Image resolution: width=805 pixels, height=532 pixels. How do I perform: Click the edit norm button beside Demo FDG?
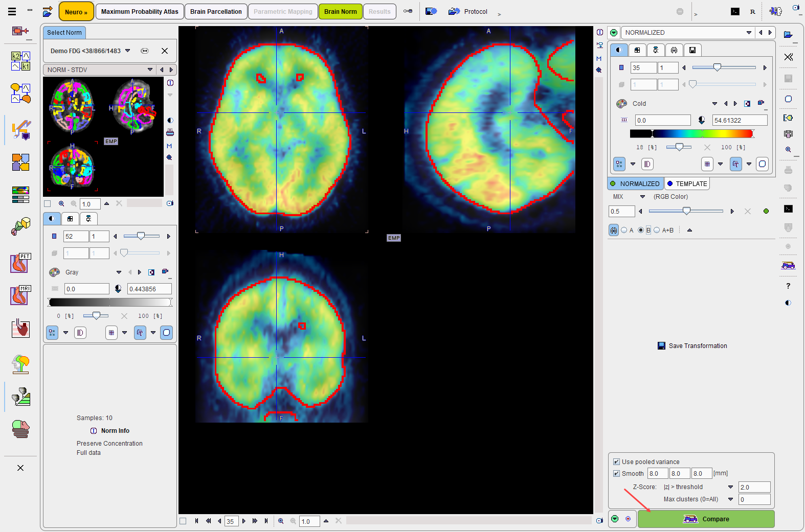click(145, 51)
